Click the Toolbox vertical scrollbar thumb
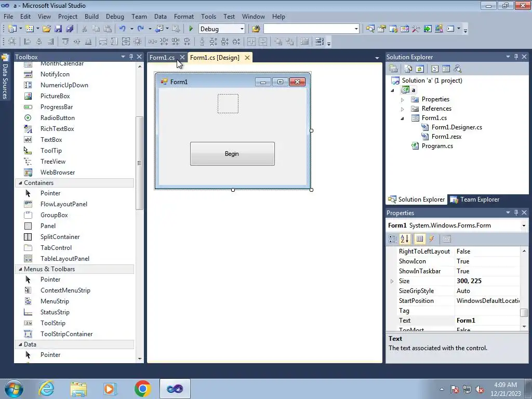The image size is (532, 399). tap(139, 163)
